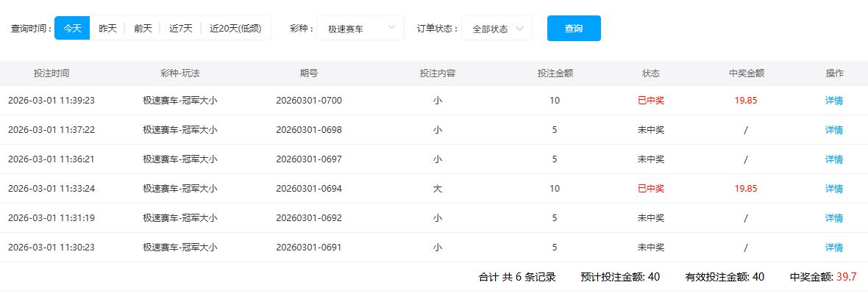Open 详情 for period 20260301-0698

pos(833,130)
